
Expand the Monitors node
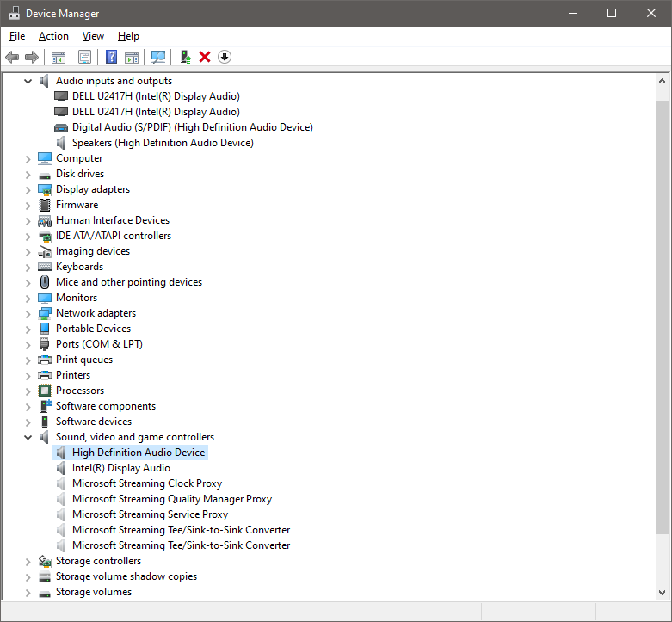(x=28, y=299)
